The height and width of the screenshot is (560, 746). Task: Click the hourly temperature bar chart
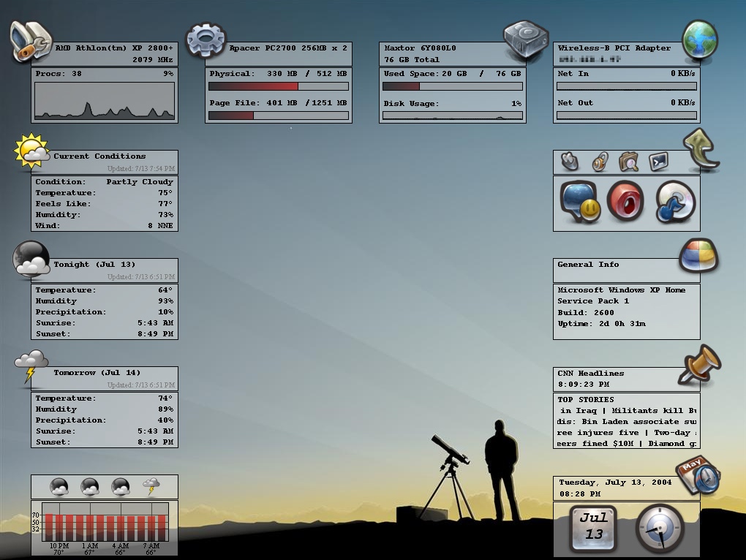[x=105, y=522]
